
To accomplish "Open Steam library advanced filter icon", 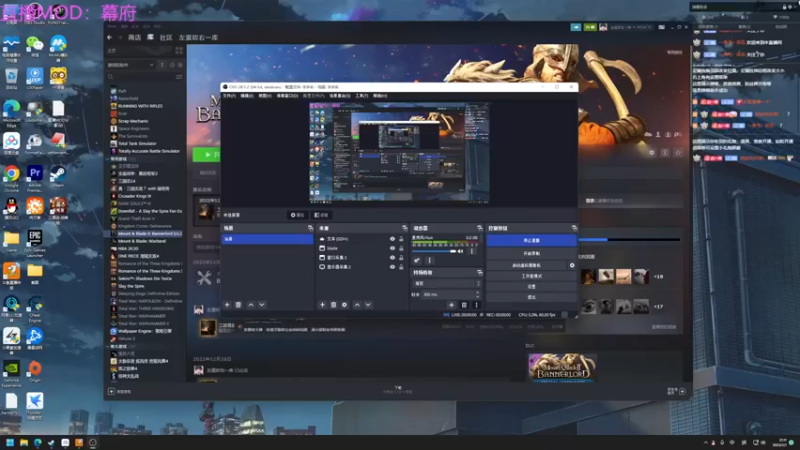I will [x=179, y=77].
